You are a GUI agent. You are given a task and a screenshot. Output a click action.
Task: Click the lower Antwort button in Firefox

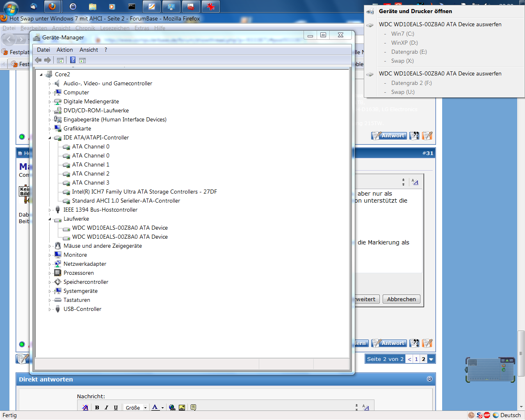point(389,343)
